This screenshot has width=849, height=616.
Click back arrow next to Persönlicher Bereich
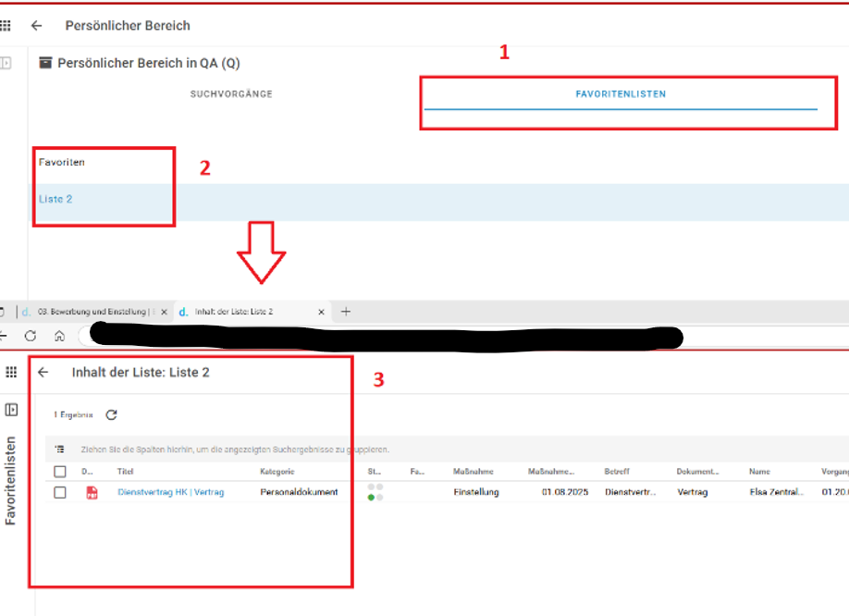point(37,26)
